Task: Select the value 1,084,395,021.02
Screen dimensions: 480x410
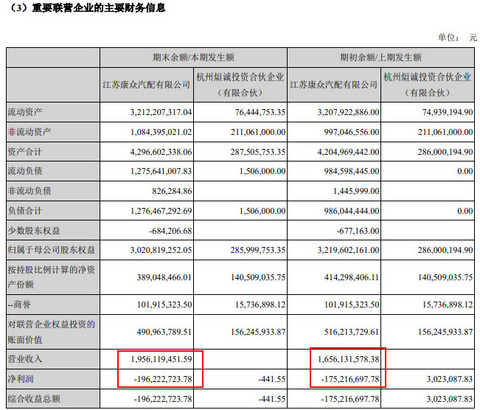Action: click(161, 132)
